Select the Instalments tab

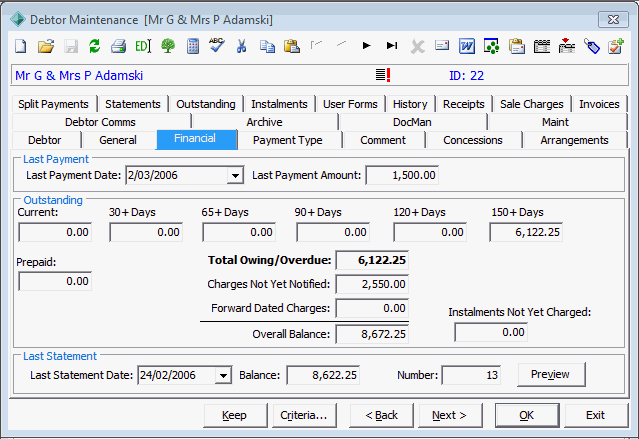(x=279, y=104)
